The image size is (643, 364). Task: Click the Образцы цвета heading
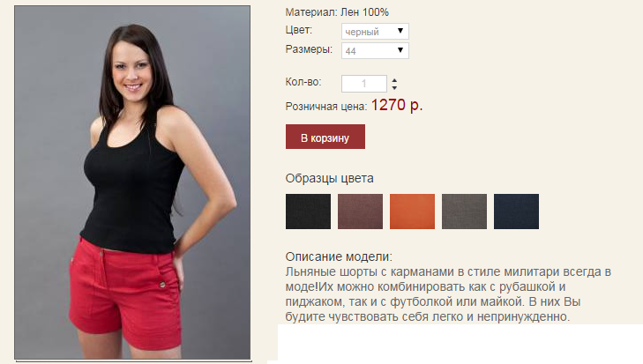(329, 178)
